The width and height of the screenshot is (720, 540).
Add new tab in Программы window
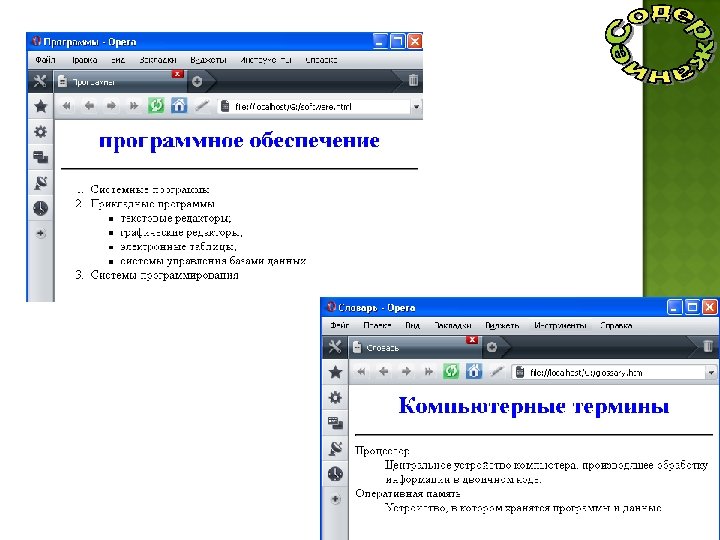(197, 81)
